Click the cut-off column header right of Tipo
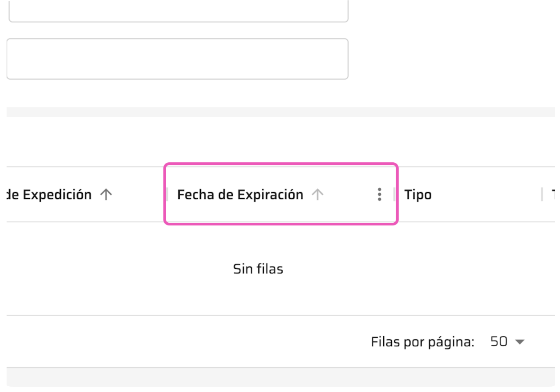560x392 pixels. coord(553,194)
